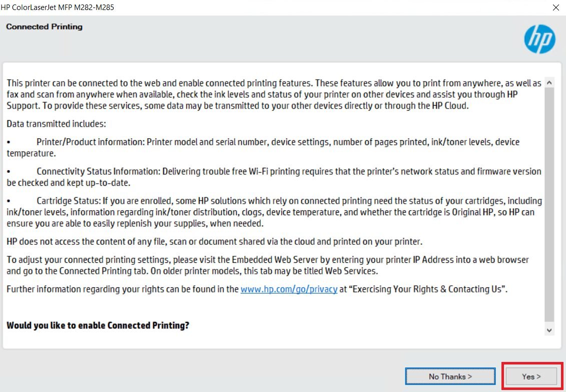This screenshot has height=392, width=566.
Task: Click the vertical scrollbar thumb
Action: click(549, 204)
